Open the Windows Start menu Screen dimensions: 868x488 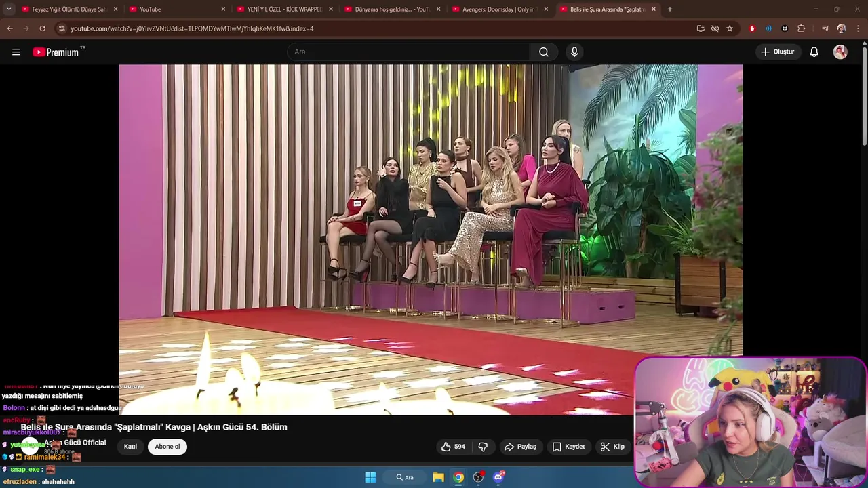coord(370,477)
